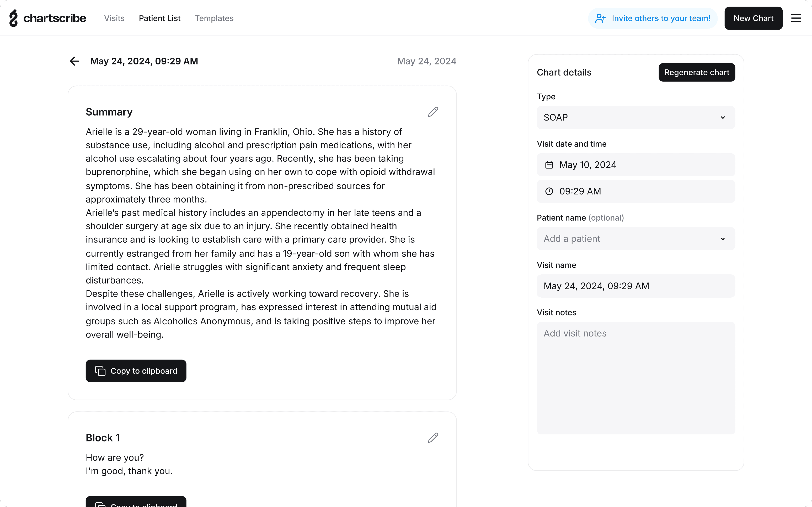Open the hamburger menu
Viewport: 812px width, 507px height.
pos(796,18)
